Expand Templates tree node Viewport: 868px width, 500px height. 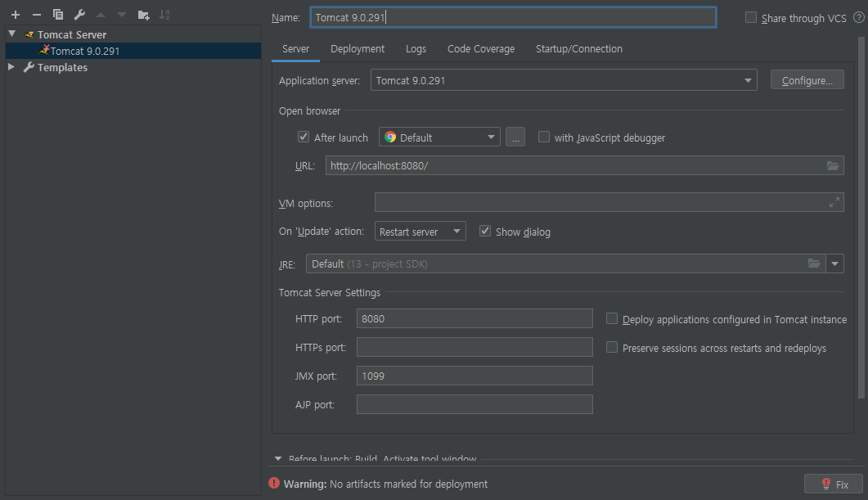pyautogui.click(x=11, y=67)
